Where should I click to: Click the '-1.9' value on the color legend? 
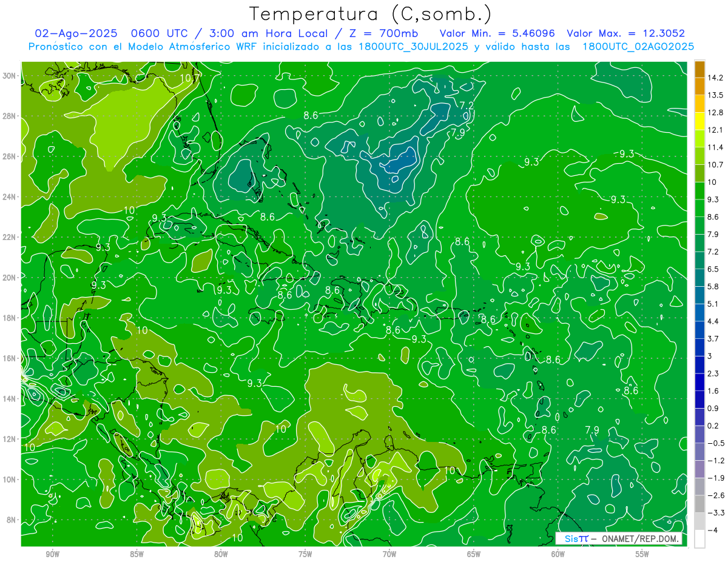click(x=715, y=478)
